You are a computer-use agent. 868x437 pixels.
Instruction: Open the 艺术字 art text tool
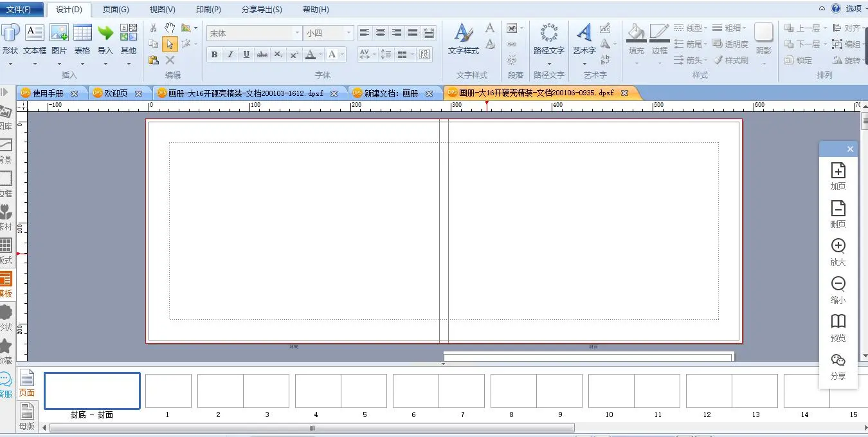(584, 33)
